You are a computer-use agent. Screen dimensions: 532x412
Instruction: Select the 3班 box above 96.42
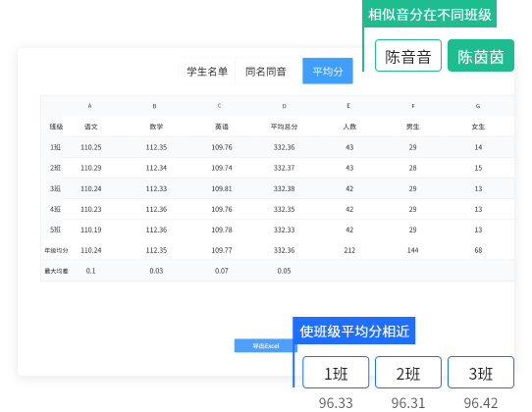(x=480, y=373)
